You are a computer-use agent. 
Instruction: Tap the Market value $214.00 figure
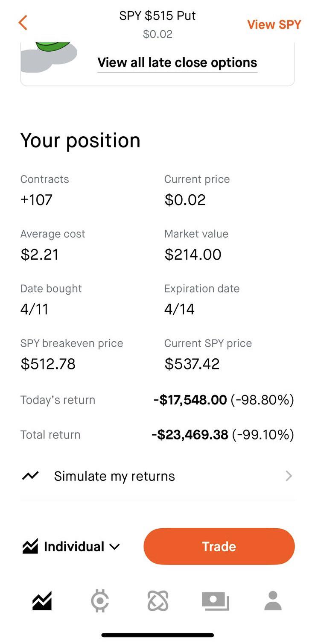coord(193,255)
